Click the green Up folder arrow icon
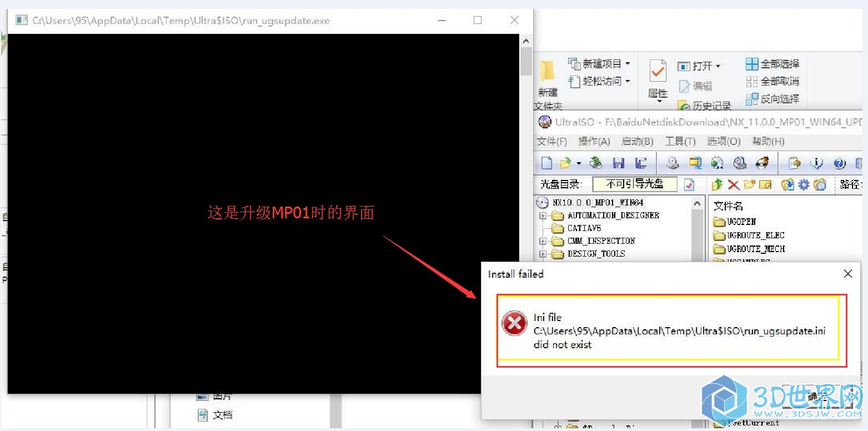 tap(718, 184)
